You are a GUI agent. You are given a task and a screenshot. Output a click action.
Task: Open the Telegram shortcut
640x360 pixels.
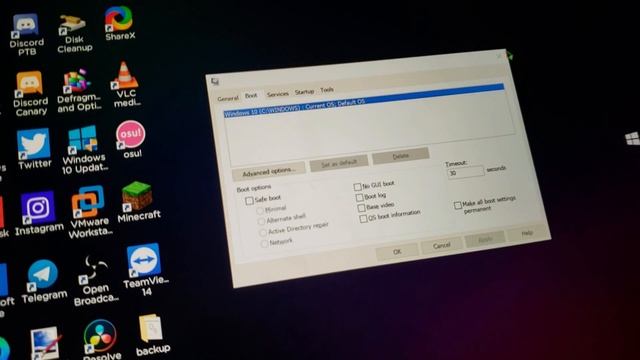tap(44, 282)
